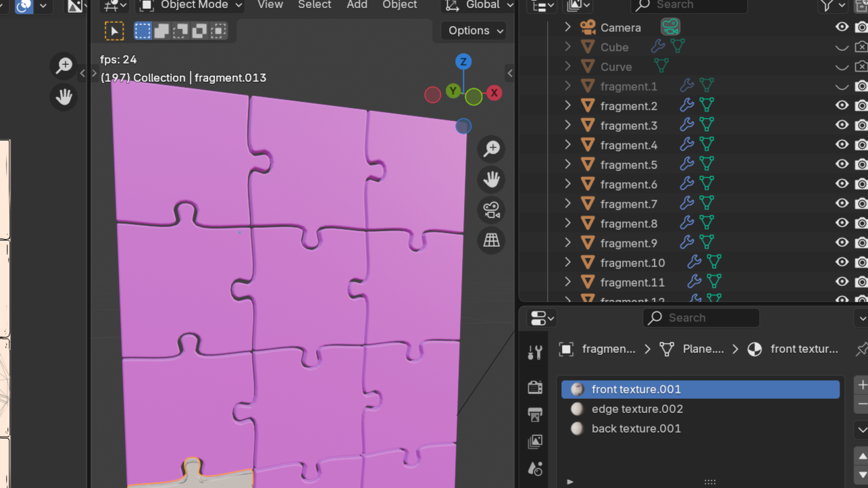Expand the Camera row in outliner

(x=567, y=27)
